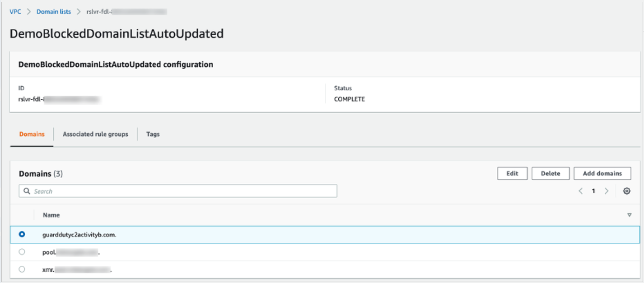
Task: Open the Domain lists breadcrumb link
Action: pyautogui.click(x=53, y=11)
